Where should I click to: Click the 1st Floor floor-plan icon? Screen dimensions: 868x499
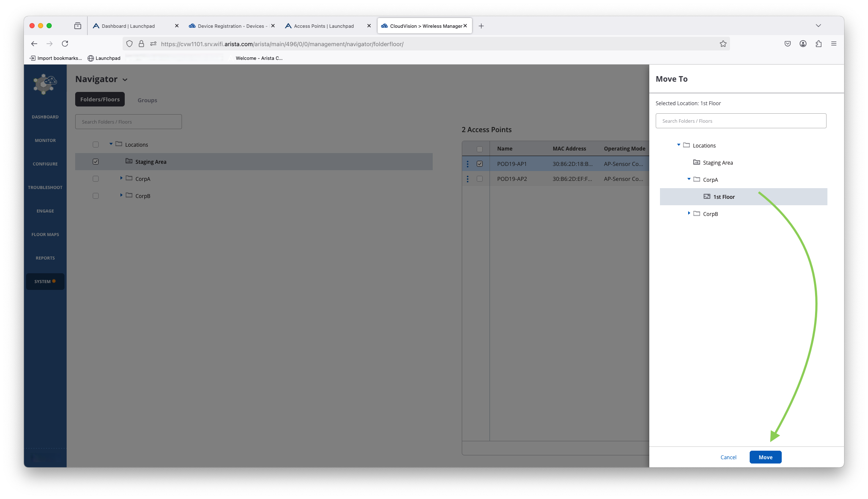click(x=707, y=197)
